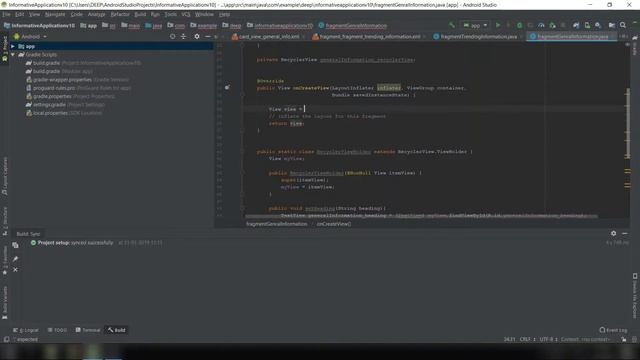Switch to fragment_fragment_trending_information.xml tab
The image size is (640, 360).
coord(369,36)
